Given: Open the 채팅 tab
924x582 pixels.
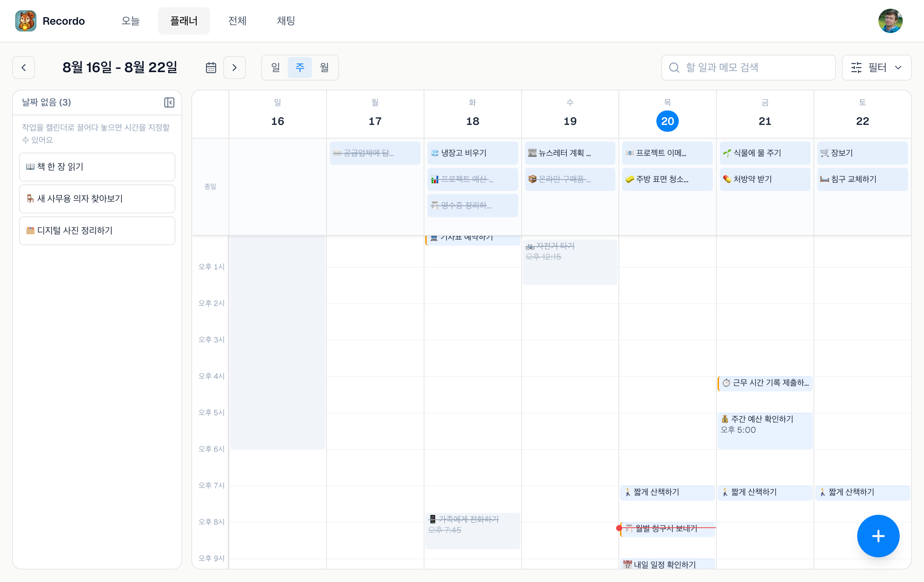Looking at the screenshot, I should (286, 21).
